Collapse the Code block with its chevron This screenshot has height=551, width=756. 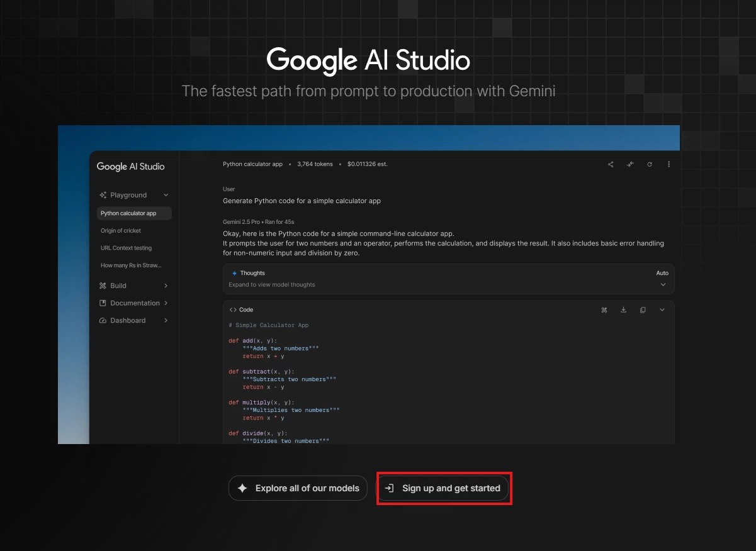(662, 309)
